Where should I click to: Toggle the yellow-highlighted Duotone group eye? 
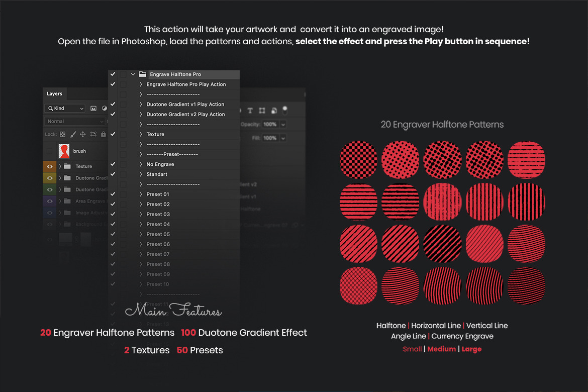point(49,178)
